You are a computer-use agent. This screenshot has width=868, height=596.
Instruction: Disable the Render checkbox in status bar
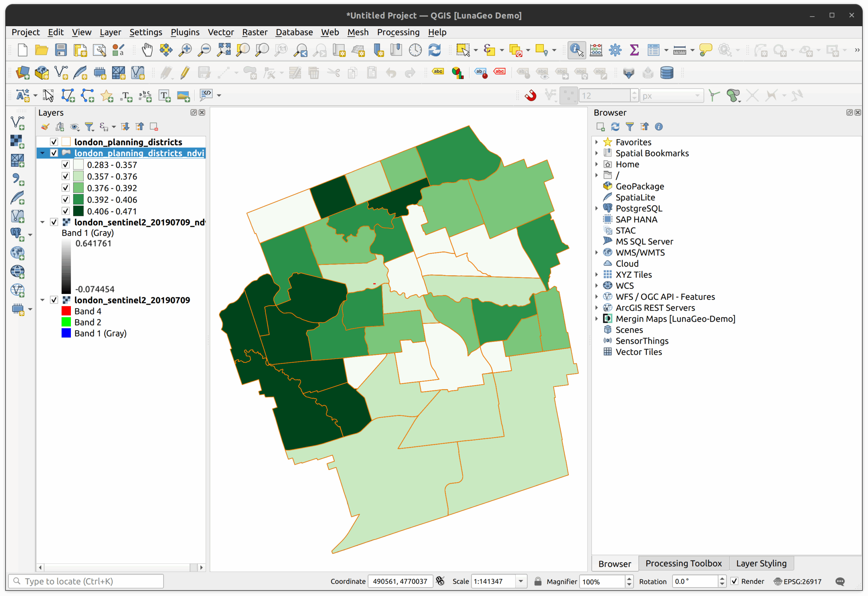734,581
